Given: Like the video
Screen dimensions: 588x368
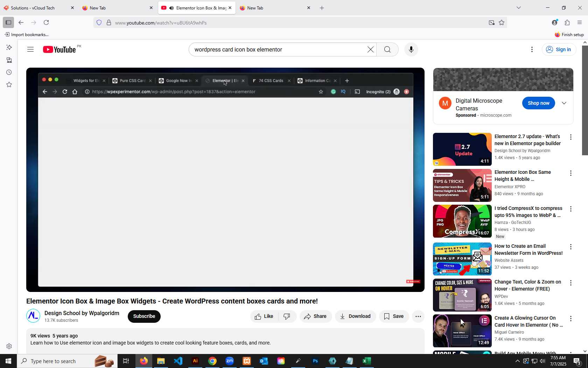Looking at the screenshot, I should [264, 316].
